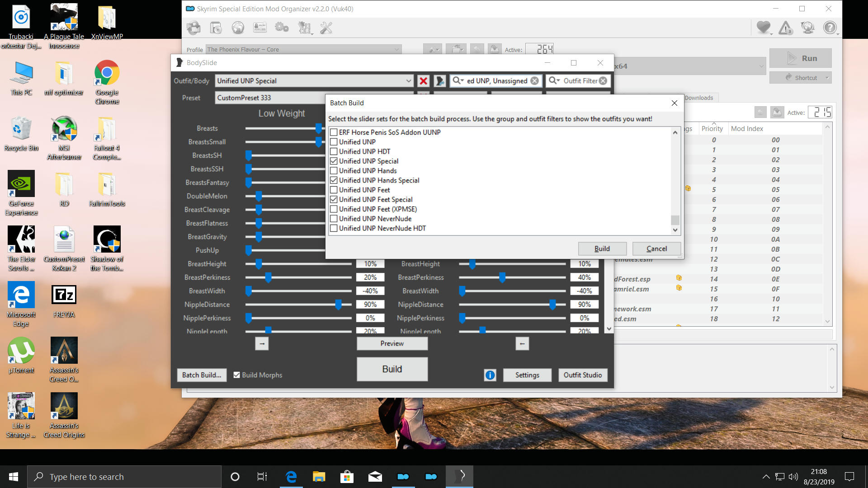Expand the Outfit/Body dropdown in BodySlide
This screenshot has width=868, height=488.
pyautogui.click(x=408, y=81)
